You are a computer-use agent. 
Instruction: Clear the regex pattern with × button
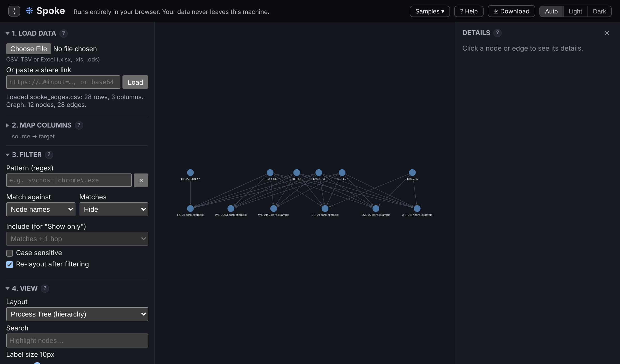click(141, 180)
